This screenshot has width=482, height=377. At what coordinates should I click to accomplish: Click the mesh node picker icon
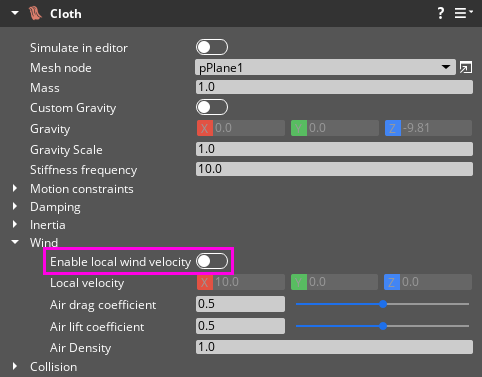[x=466, y=67]
